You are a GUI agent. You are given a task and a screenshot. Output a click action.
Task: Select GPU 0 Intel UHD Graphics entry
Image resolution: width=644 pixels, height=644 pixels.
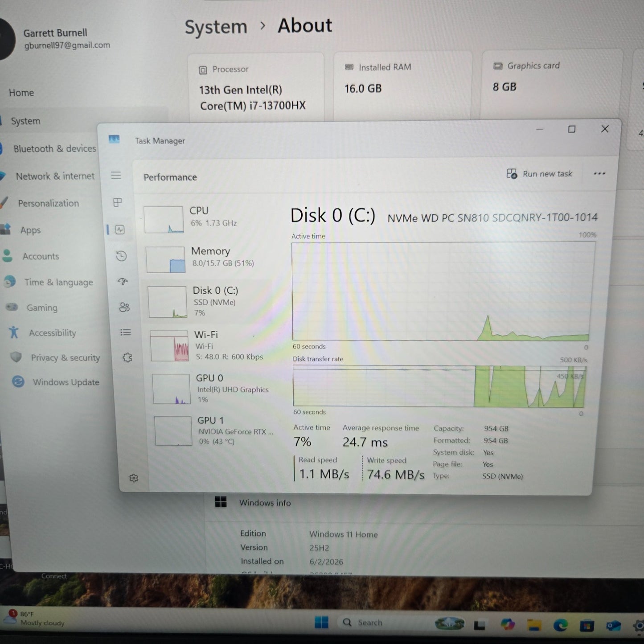click(213, 389)
